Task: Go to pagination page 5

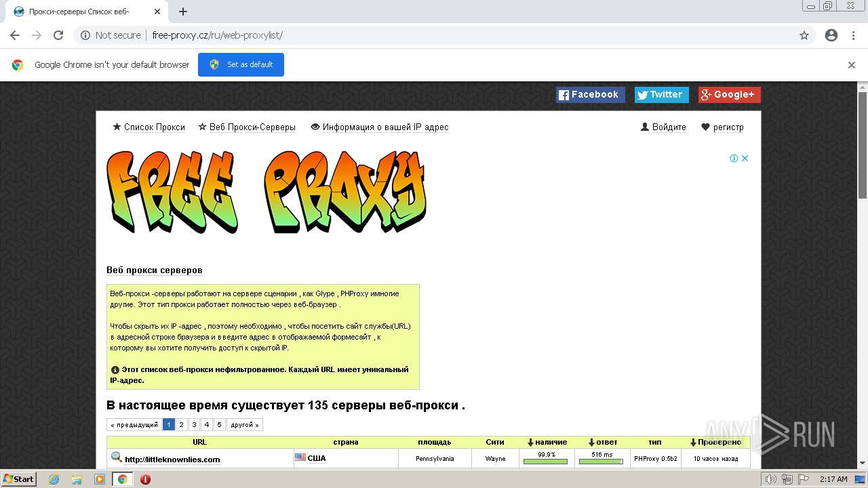Action: click(219, 425)
